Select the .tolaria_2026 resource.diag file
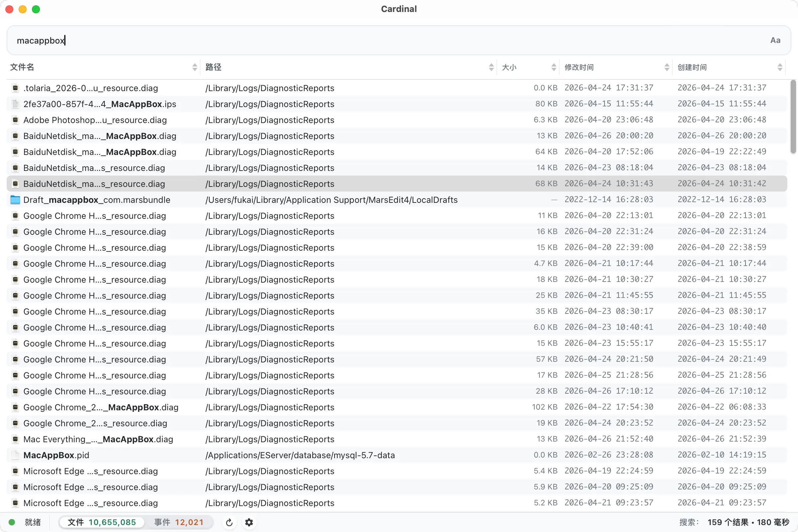This screenshot has height=532, width=798. pyautogui.click(x=90, y=88)
